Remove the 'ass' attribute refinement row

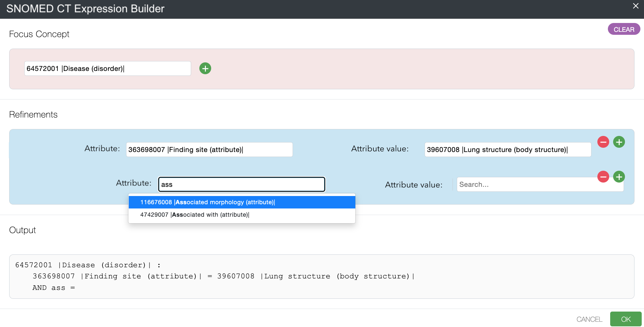[x=603, y=177]
